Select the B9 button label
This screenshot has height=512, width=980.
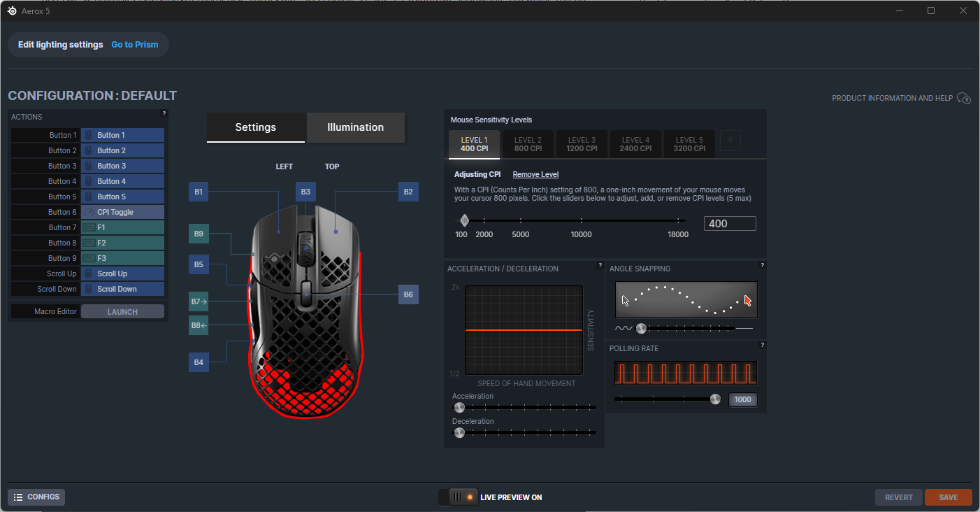[x=199, y=234]
